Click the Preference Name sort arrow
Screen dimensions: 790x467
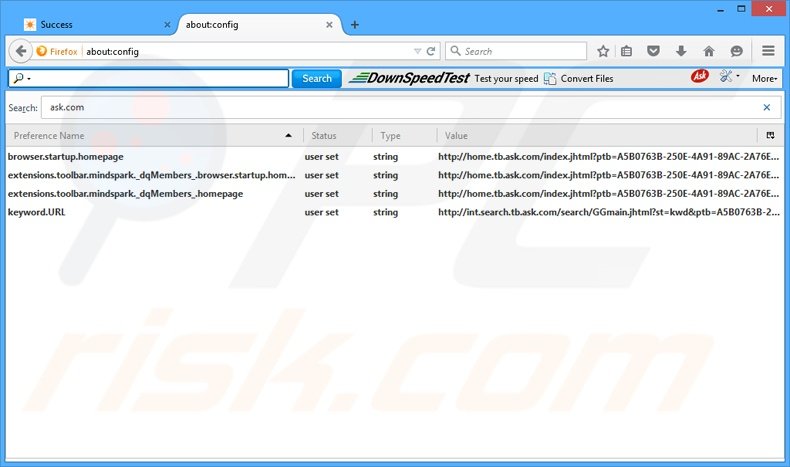(x=288, y=136)
